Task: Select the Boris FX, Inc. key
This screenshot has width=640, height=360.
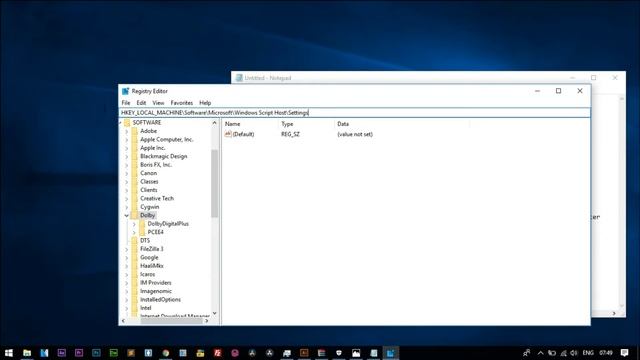Action: [156, 164]
